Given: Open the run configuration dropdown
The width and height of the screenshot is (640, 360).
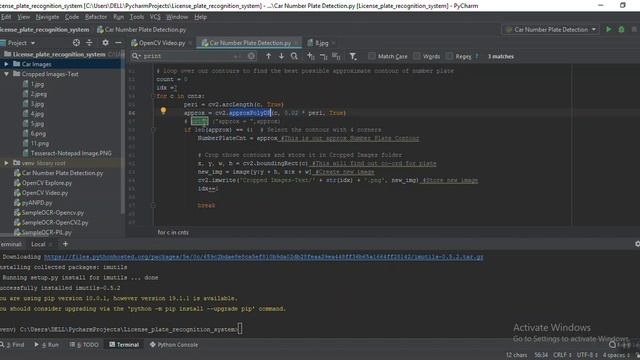Looking at the screenshot, I should coord(550,29).
